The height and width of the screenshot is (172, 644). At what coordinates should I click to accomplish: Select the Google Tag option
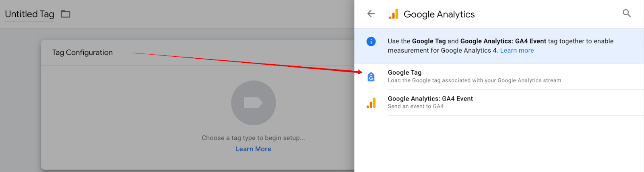pos(499,76)
